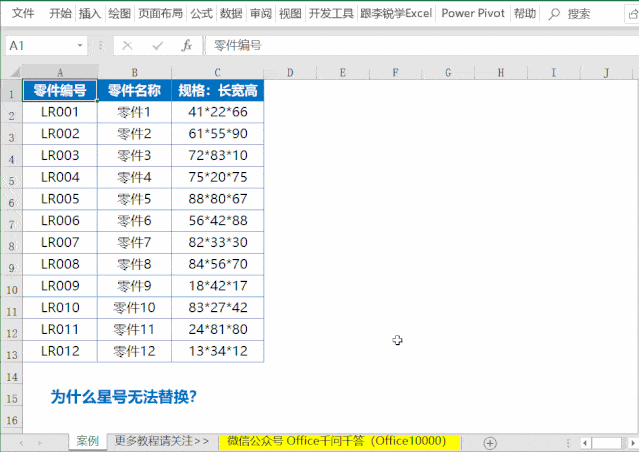The height and width of the screenshot is (452, 639).
Task: Open the 文件 menu tab
Action: pyautogui.click(x=22, y=14)
